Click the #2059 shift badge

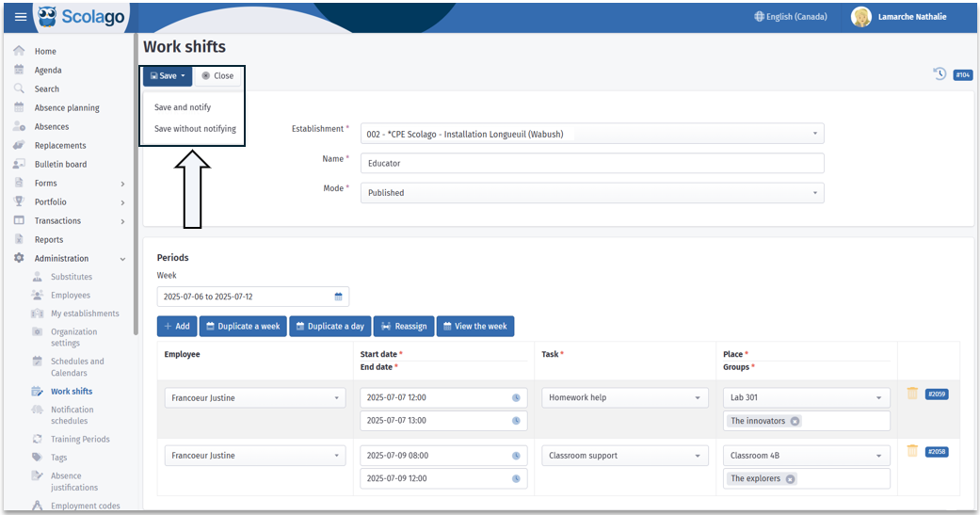click(x=937, y=394)
